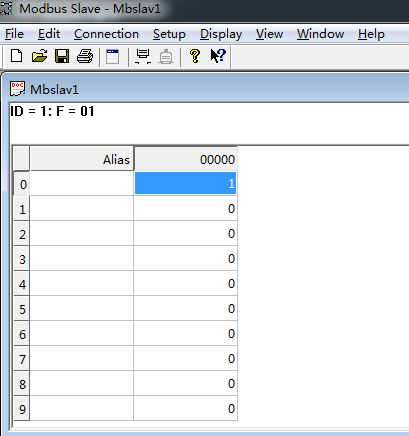Open the Setup menu
409x436 pixels.
169,34
